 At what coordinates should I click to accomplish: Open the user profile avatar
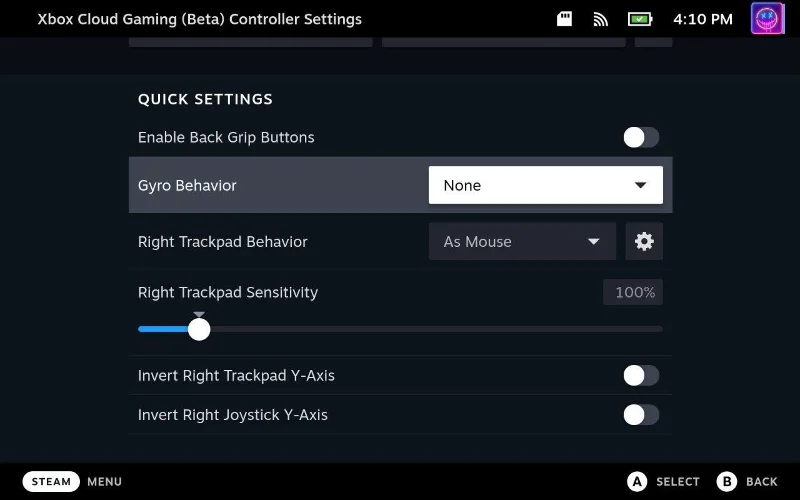click(768, 18)
